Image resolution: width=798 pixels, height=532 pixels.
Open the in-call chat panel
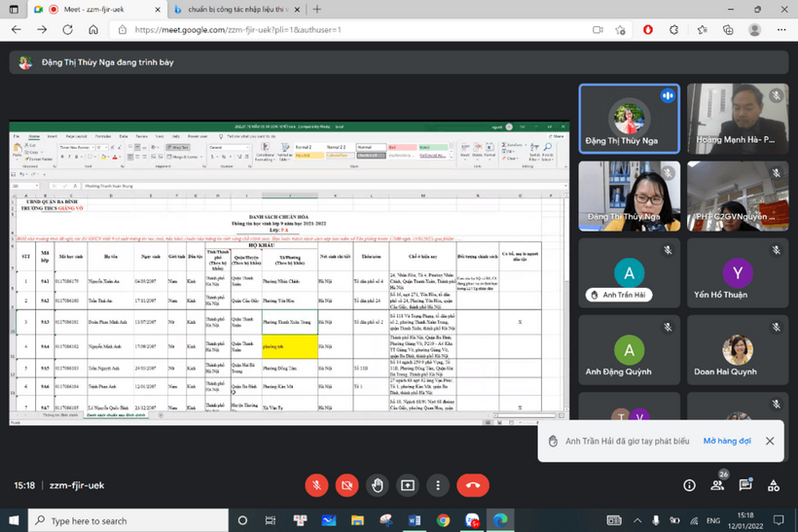[747, 484]
